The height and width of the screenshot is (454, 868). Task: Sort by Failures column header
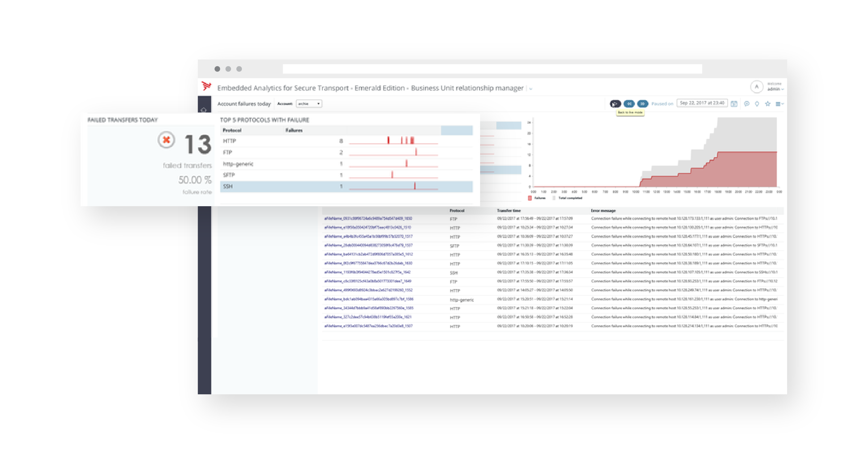(294, 130)
